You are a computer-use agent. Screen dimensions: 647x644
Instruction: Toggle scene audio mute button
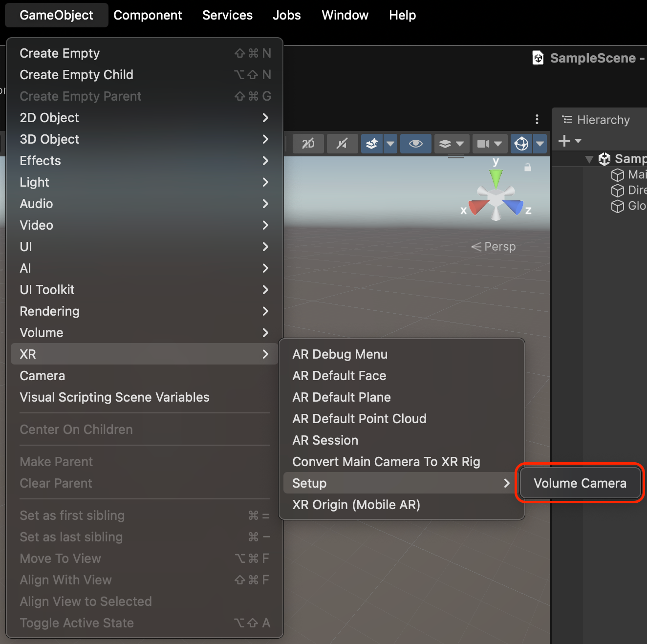[342, 144]
